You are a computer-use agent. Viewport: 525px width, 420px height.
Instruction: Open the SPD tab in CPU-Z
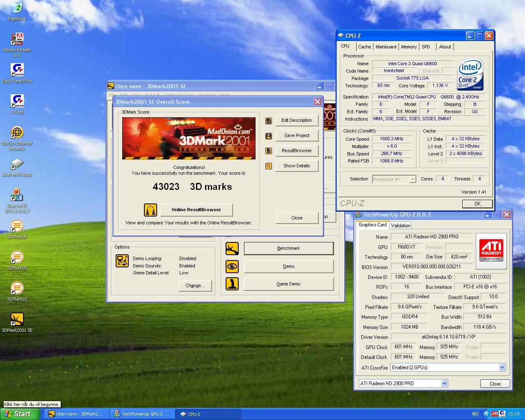[426, 47]
